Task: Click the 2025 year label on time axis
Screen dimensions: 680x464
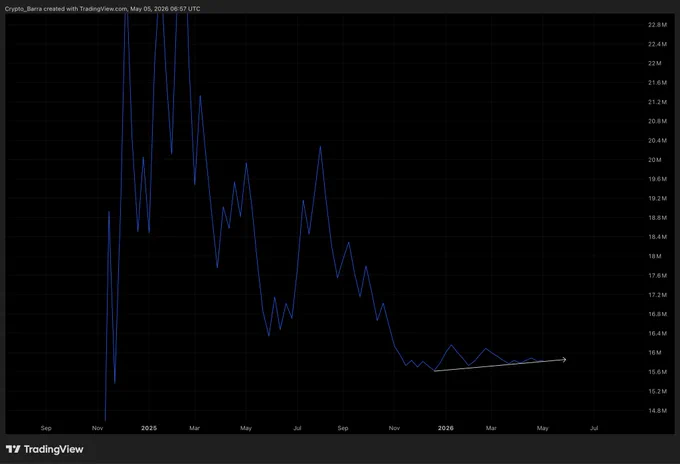Action: pyautogui.click(x=149, y=428)
